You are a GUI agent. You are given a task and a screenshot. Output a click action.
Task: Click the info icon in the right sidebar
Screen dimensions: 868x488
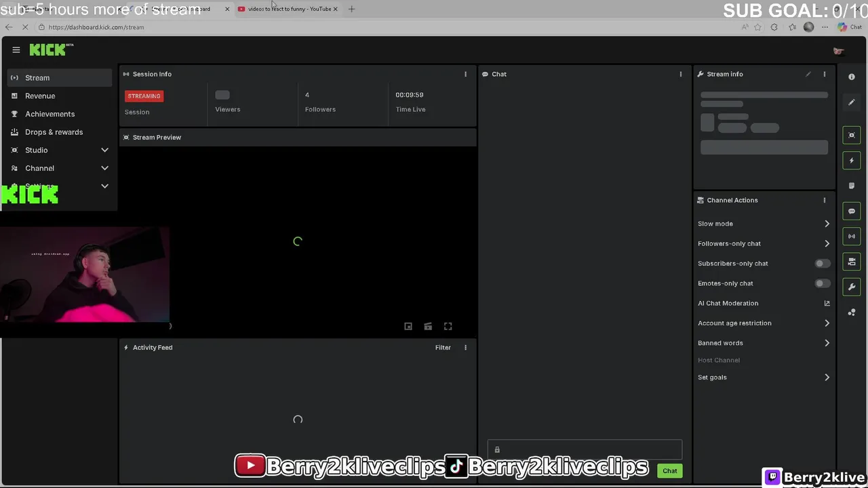(852, 77)
